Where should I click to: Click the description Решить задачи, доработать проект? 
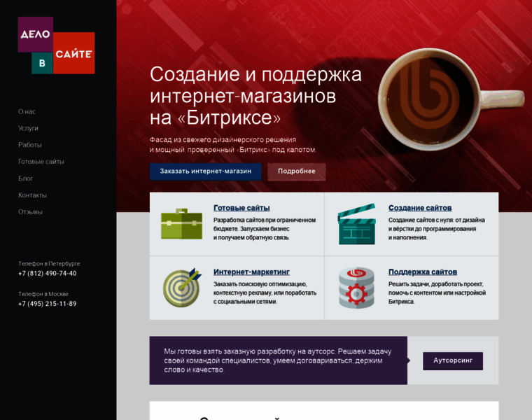click(437, 293)
